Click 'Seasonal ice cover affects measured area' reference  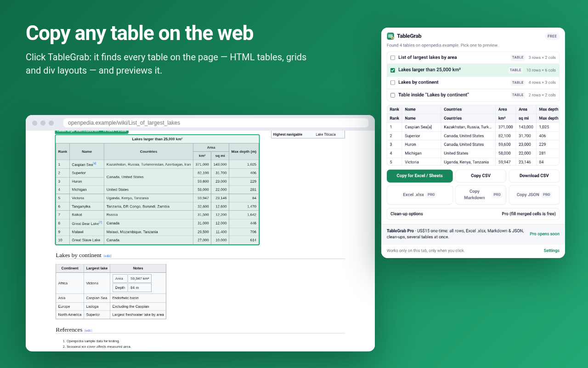[x=99, y=347]
